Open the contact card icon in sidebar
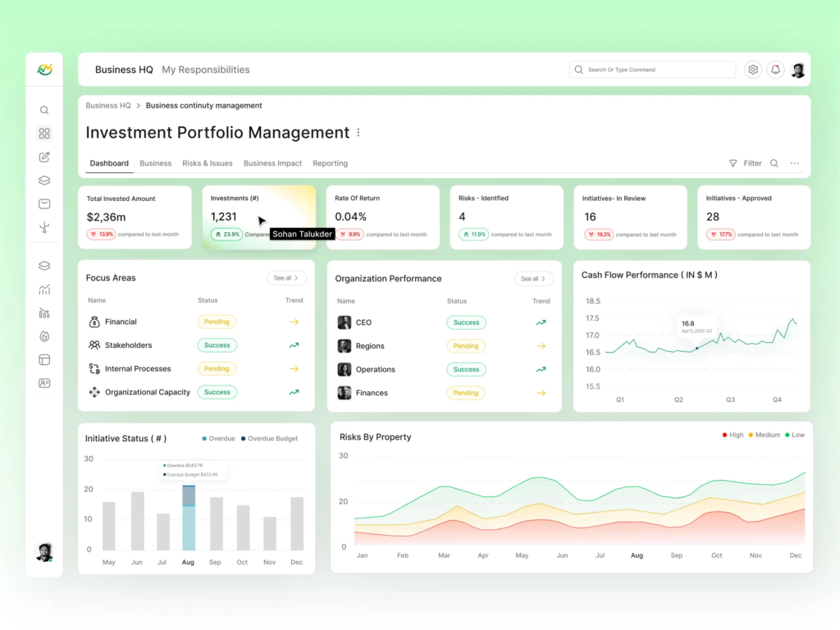The height and width of the screenshot is (630, 840). pos(44,383)
